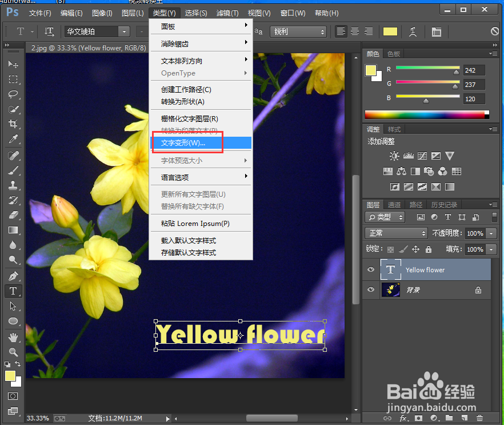The width and height of the screenshot is (504, 425).
Task: Expand the 面板 submenu
Action: point(202,26)
